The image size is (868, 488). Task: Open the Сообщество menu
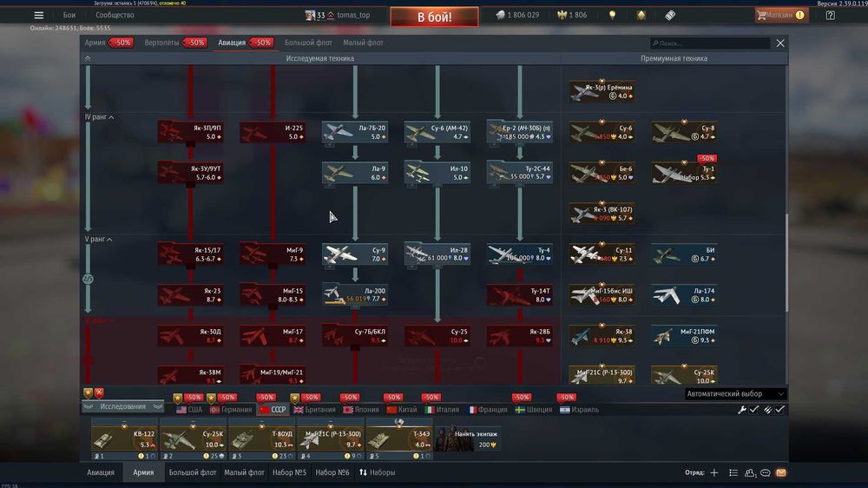click(115, 16)
